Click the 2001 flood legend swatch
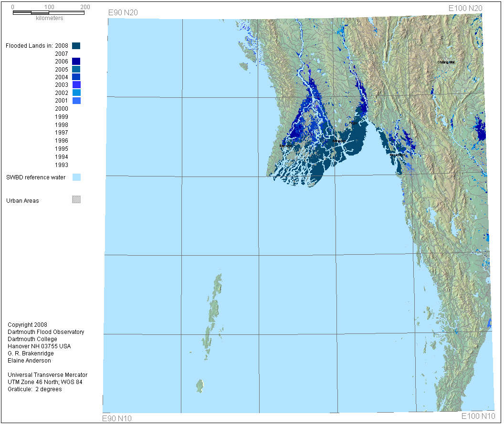This screenshot has height=426, width=504. [x=76, y=101]
